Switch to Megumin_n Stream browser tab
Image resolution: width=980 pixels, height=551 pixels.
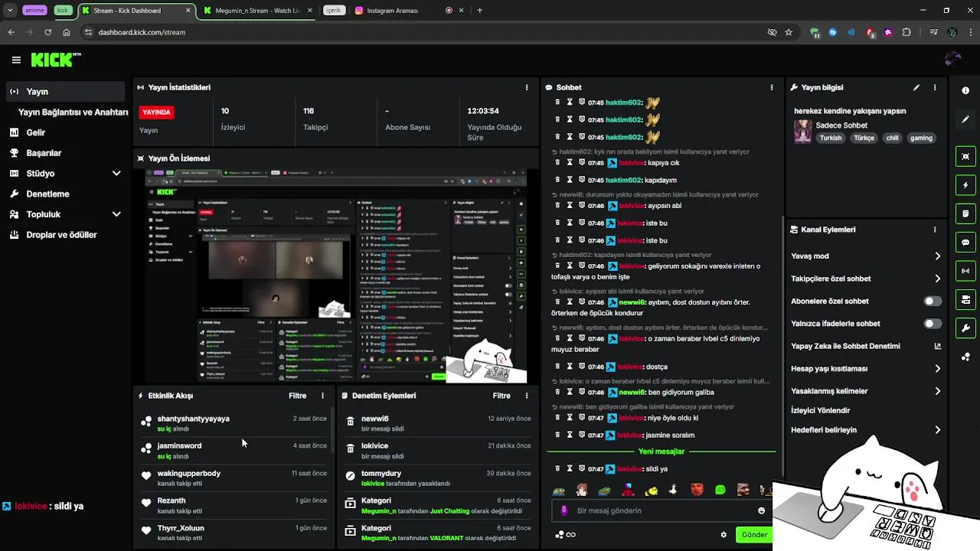point(257,11)
